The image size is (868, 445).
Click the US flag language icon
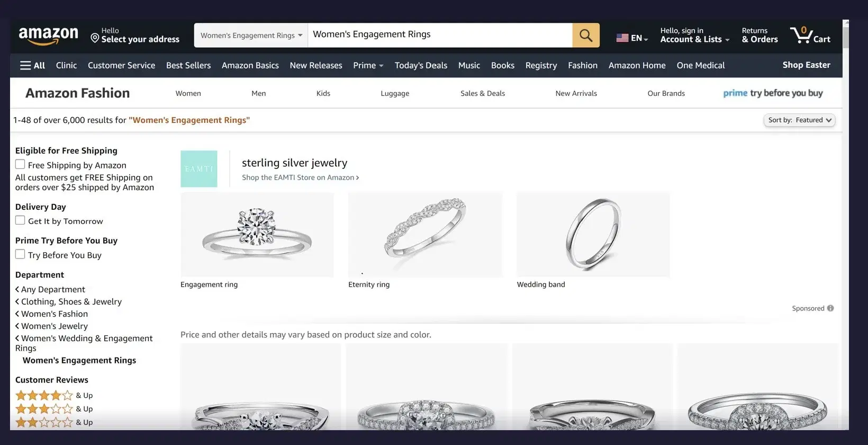(622, 38)
